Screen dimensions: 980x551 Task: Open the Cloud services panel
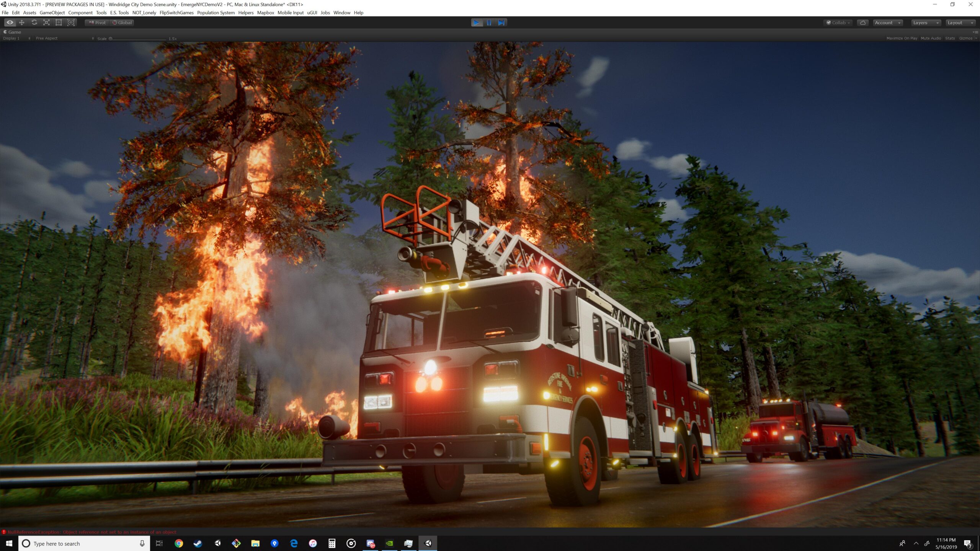pos(862,23)
